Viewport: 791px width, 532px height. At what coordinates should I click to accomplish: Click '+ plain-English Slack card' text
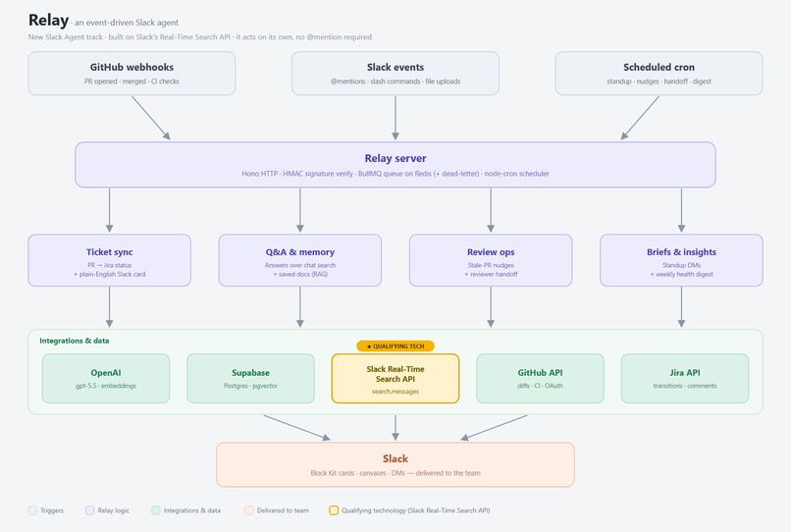(x=110, y=274)
